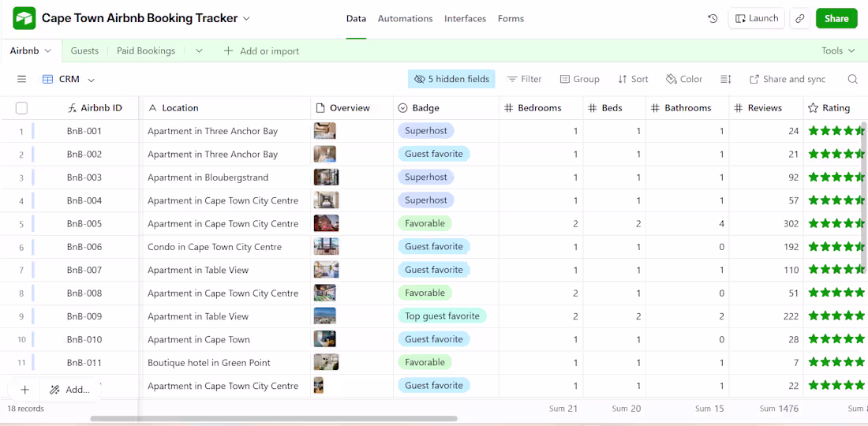Viewport: 868px width, 426px height.
Task: Click the row height icon
Action: click(x=725, y=79)
